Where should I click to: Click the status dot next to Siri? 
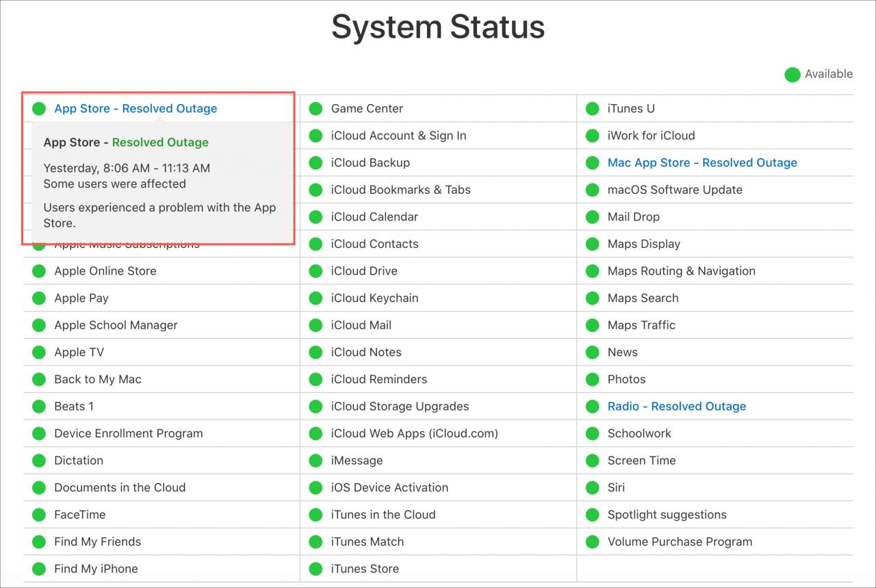[x=592, y=488]
